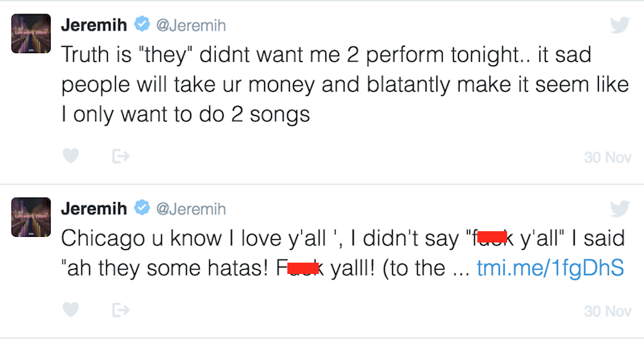Click the bold Jeremih name on second tweet
Image resolution: width=644 pixels, height=340 pixels.
(96, 208)
